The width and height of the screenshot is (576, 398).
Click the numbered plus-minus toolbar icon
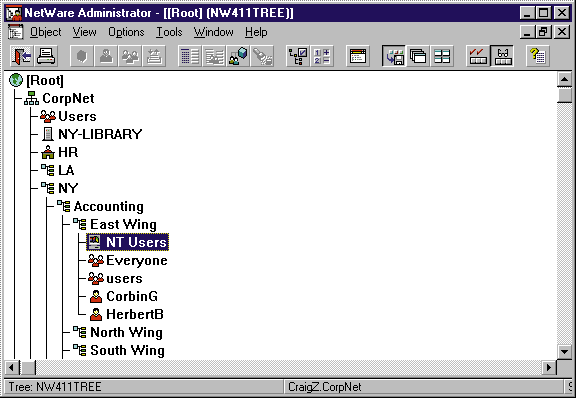point(322,56)
